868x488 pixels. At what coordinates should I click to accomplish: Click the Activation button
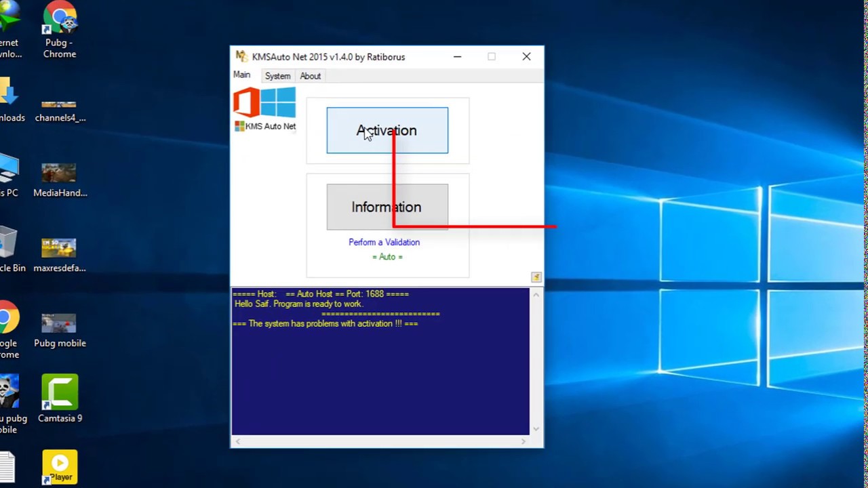tap(387, 130)
